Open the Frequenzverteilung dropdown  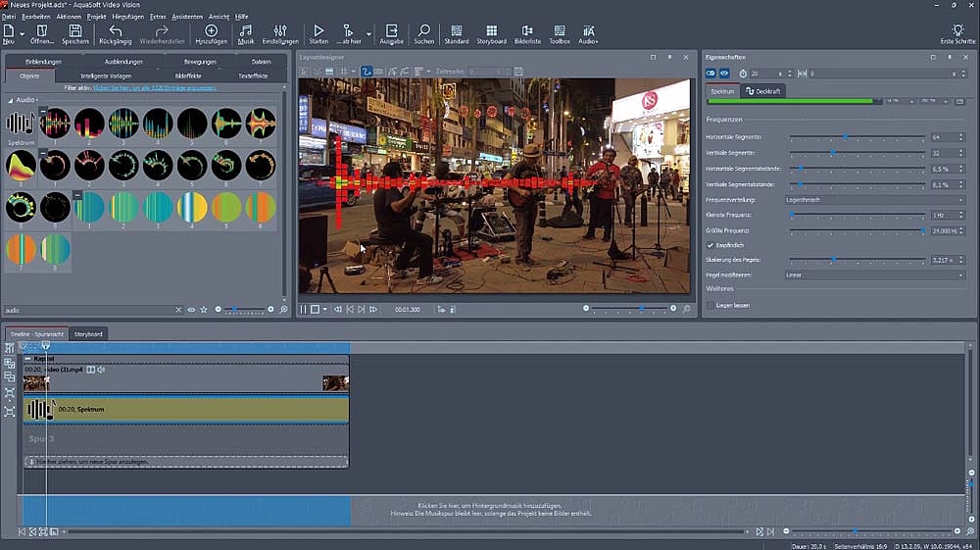[x=874, y=199]
